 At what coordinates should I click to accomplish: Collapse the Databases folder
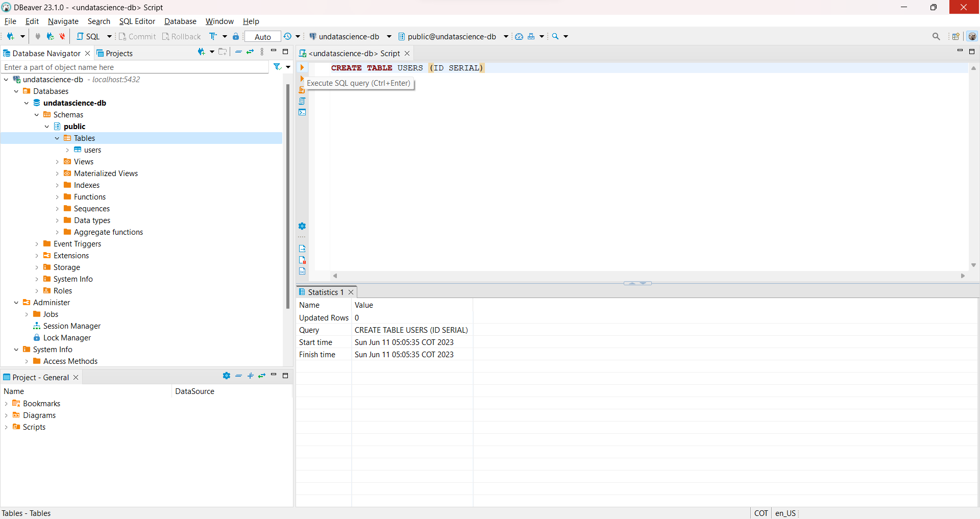(x=16, y=91)
